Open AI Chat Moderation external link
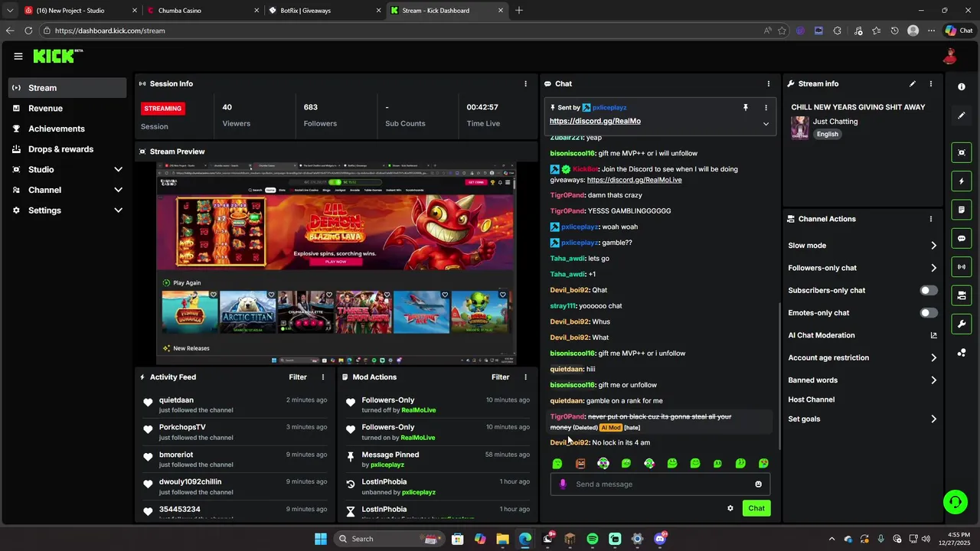 pyautogui.click(x=933, y=335)
